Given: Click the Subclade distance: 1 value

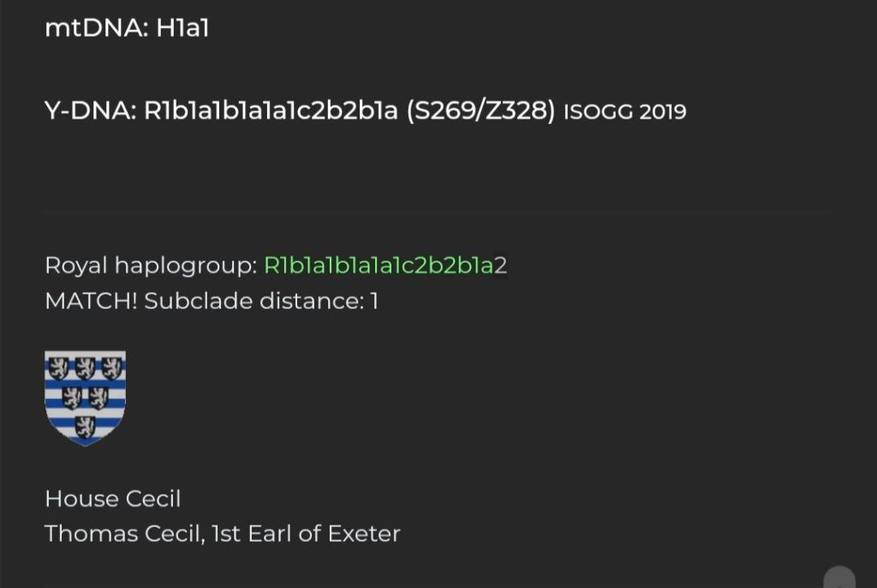Looking at the screenshot, I should pos(261,302).
